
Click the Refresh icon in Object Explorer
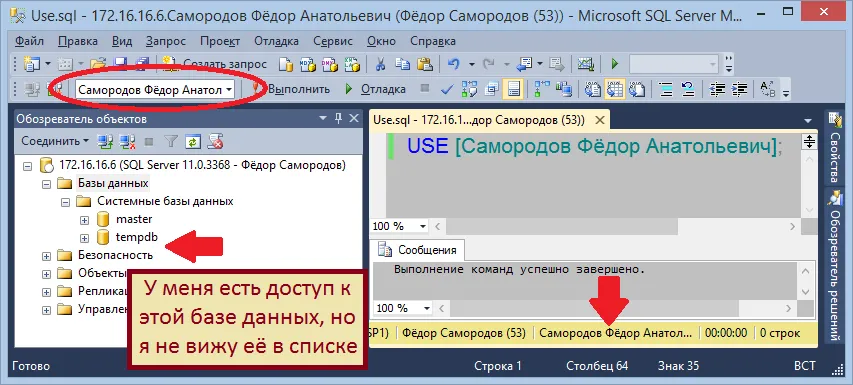193,141
